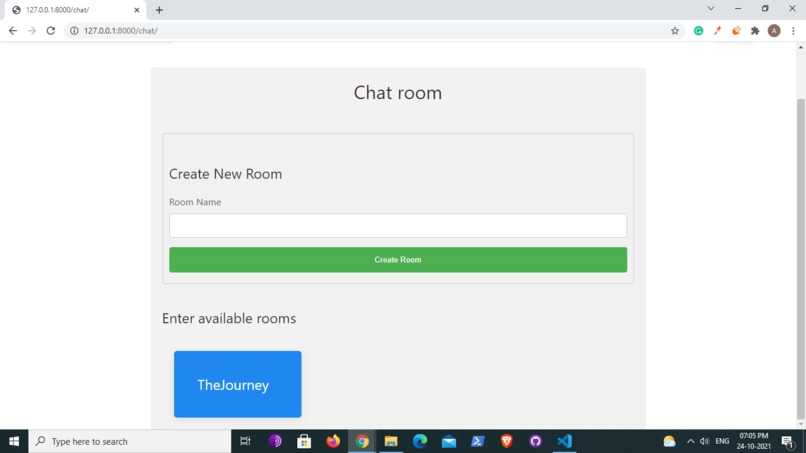The height and width of the screenshot is (453, 806).
Task: Open the orange extension icon
Action: [x=736, y=31]
